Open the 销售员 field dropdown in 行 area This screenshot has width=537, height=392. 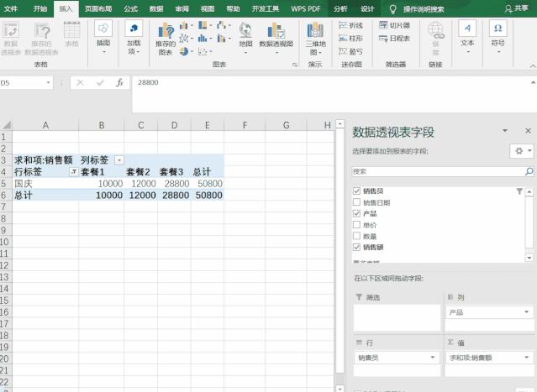pyautogui.click(x=433, y=358)
